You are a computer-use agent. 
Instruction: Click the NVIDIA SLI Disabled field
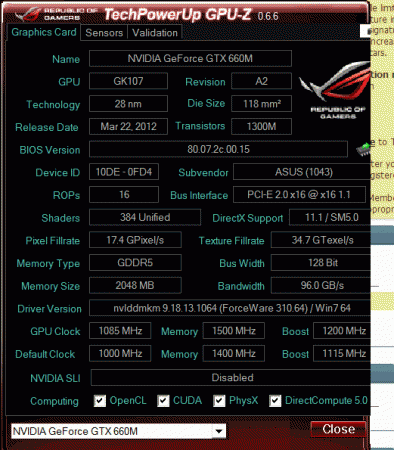click(x=231, y=378)
